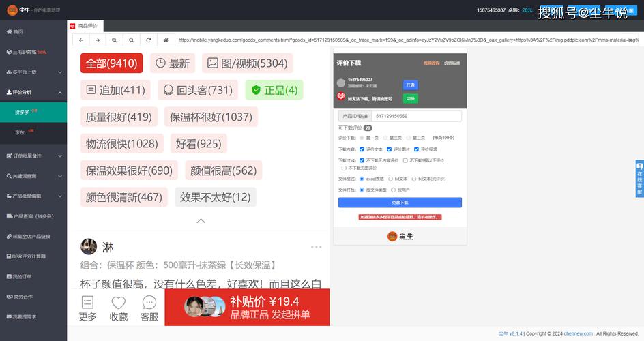
Task: Collapse the review tags with the up chevron
Action: pyautogui.click(x=201, y=221)
